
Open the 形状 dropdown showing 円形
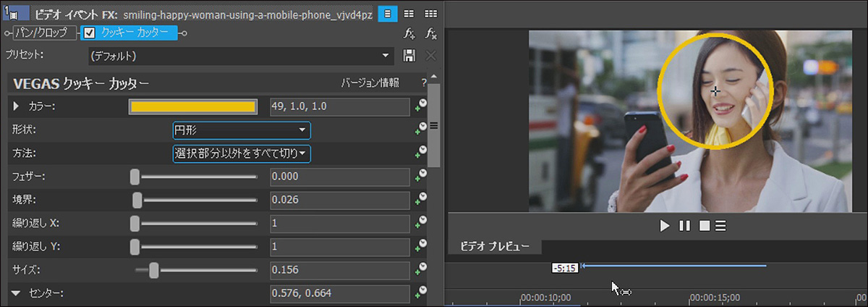tap(242, 130)
